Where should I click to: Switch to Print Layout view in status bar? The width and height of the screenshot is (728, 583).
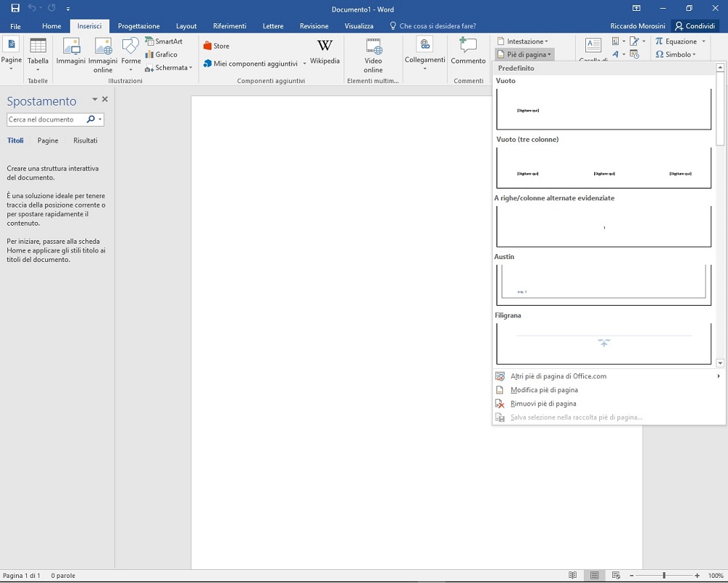pyautogui.click(x=594, y=576)
